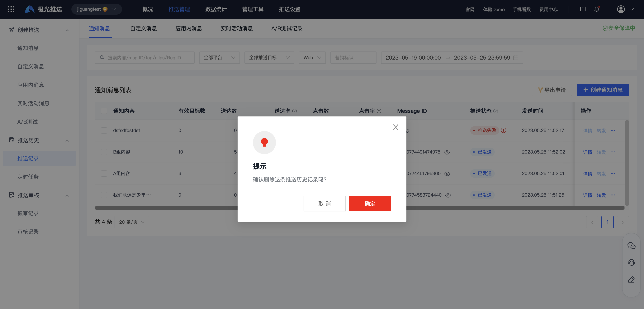Open the 全部平台 dropdown
Viewport: 644px width, 309px height.
[219, 58]
